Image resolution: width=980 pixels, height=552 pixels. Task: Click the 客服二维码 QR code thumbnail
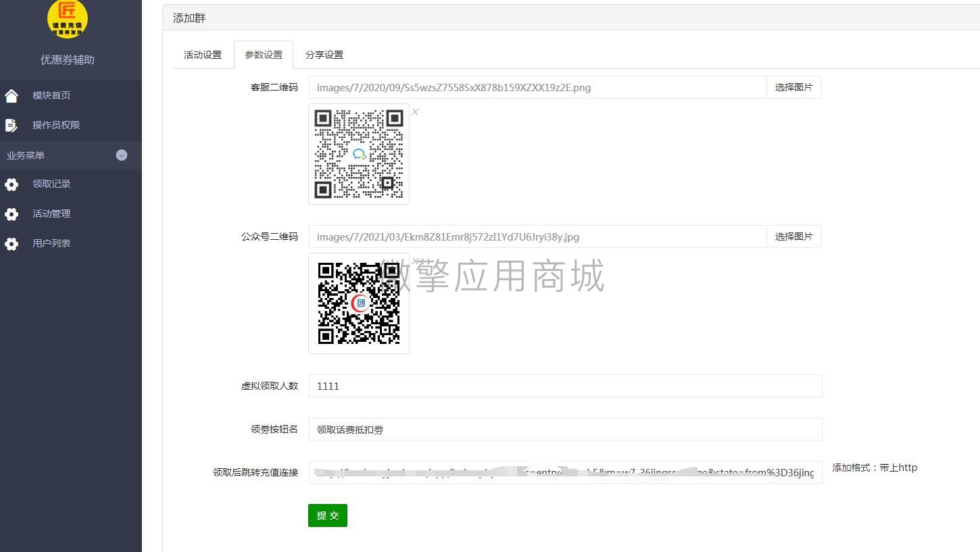tap(359, 154)
